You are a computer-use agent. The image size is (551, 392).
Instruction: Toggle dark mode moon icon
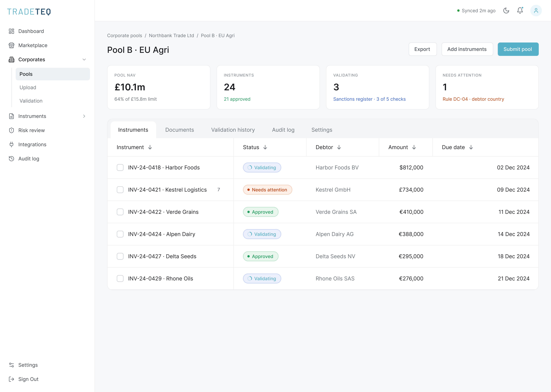[506, 11]
